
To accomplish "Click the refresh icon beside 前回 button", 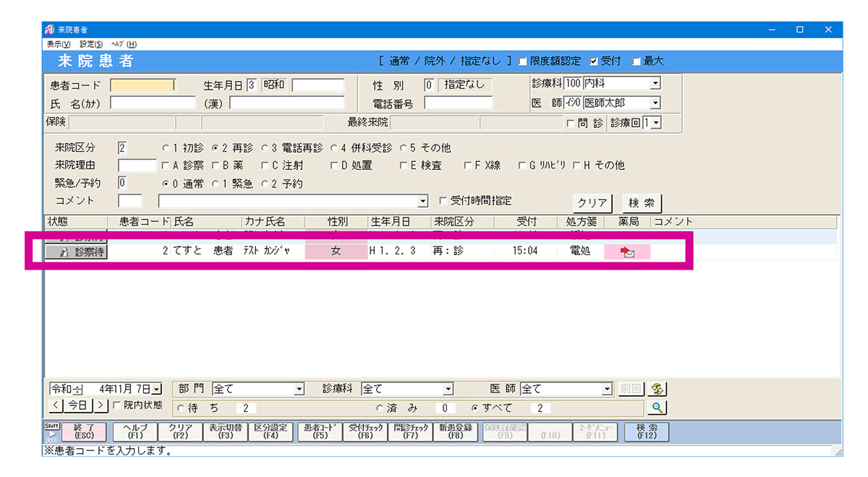I will coord(657,389).
